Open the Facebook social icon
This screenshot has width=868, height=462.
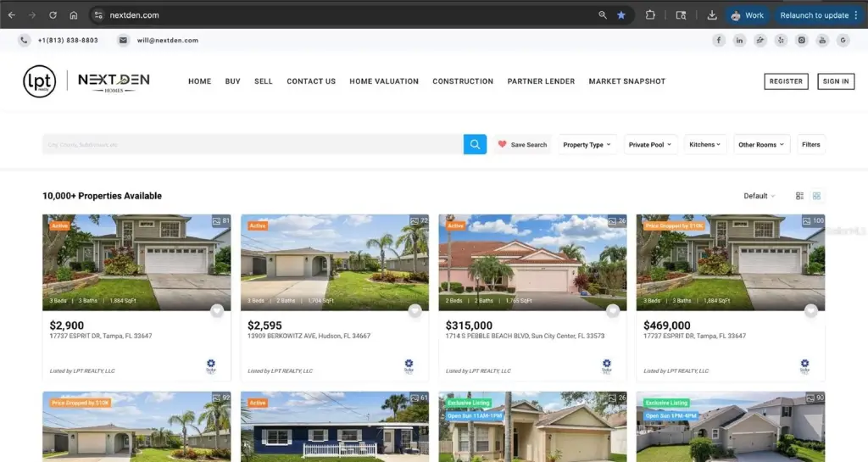click(x=718, y=40)
